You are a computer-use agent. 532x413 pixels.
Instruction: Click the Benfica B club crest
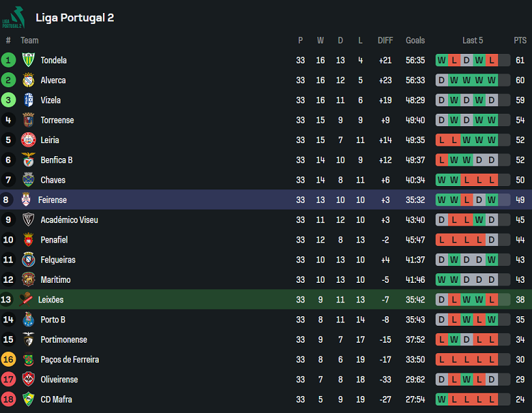click(x=29, y=160)
